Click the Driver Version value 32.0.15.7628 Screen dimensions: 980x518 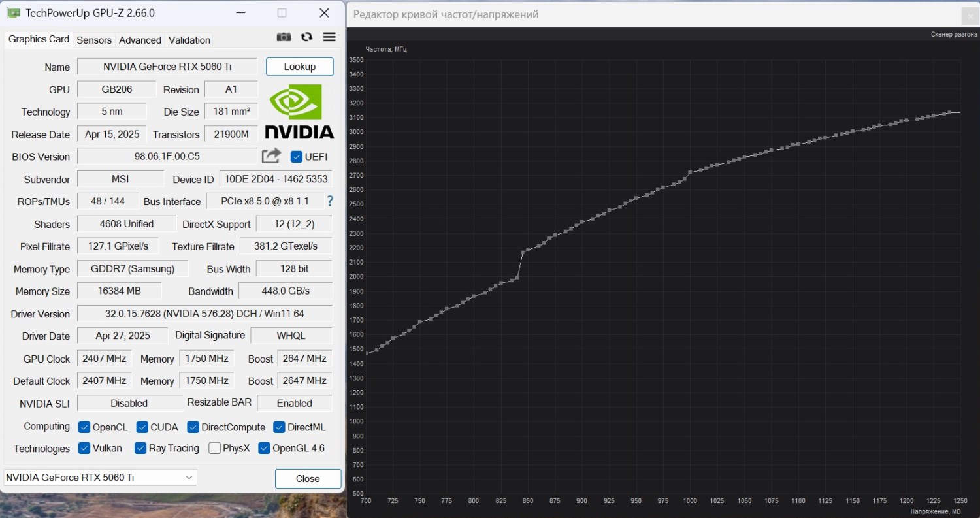204,314
